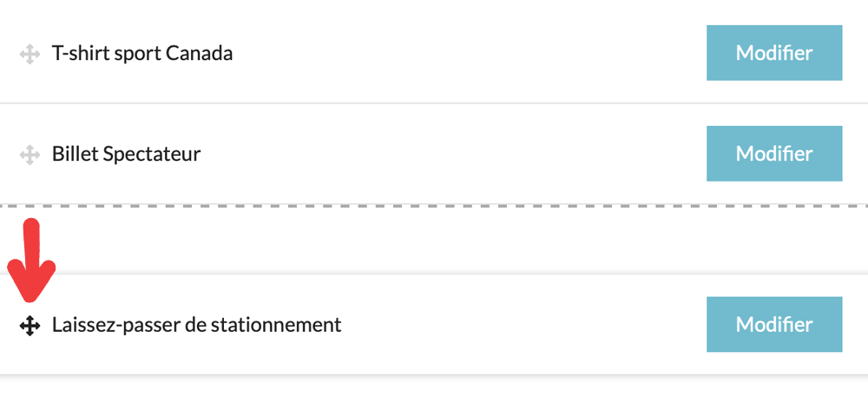Click the drag icon next to Billet Spectateur
Viewport: 868px width, 410px height.
pos(30,155)
